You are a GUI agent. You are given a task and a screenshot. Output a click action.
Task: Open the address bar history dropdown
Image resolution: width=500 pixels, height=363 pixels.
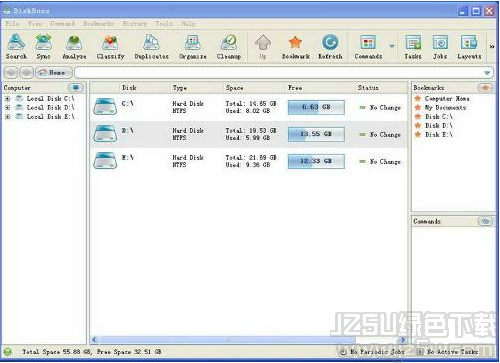487,73
